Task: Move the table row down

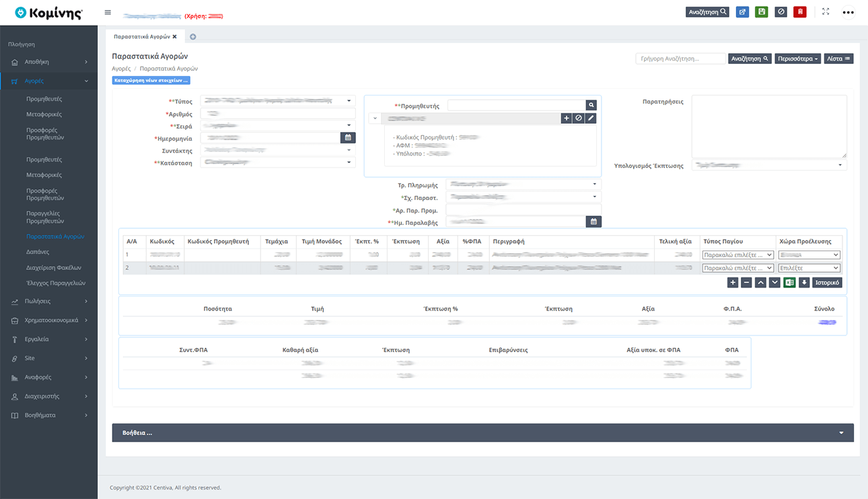Action: coord(774,283)
